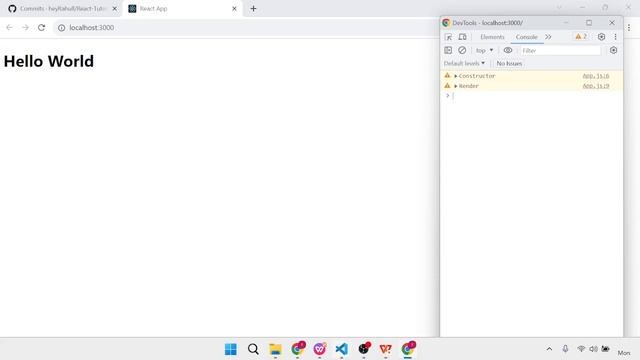
Task: Open the pink W taskbar app
Action: (x=320, y=349)
